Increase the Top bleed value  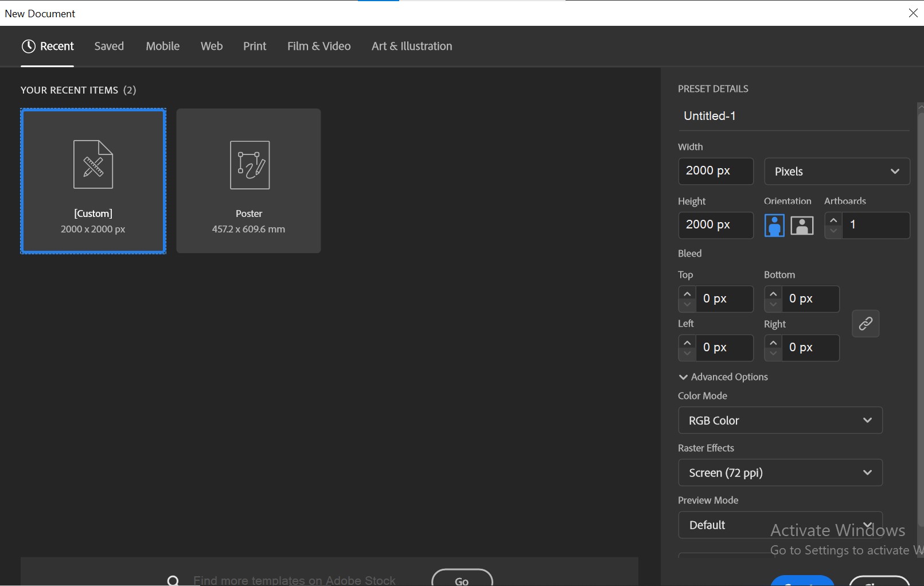[x=687, y=294]
